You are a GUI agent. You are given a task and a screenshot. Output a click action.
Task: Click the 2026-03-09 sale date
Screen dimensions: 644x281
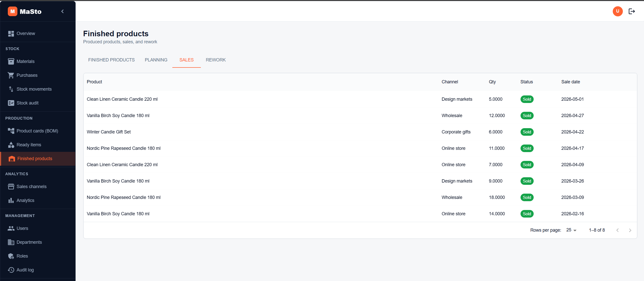tap(572, 197)
